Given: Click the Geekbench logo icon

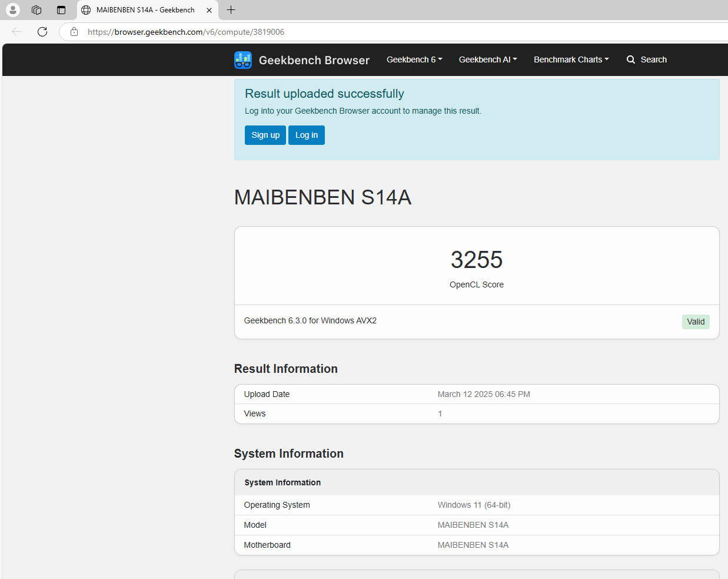Looking at the screenshot, I should [x=243, y=60].
